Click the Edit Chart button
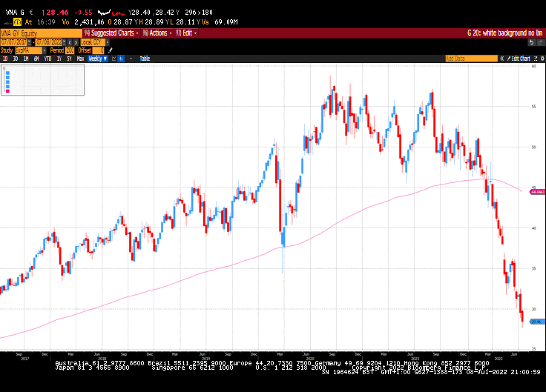The height and width of the screenshot is (392, 546). coord(519,58)
